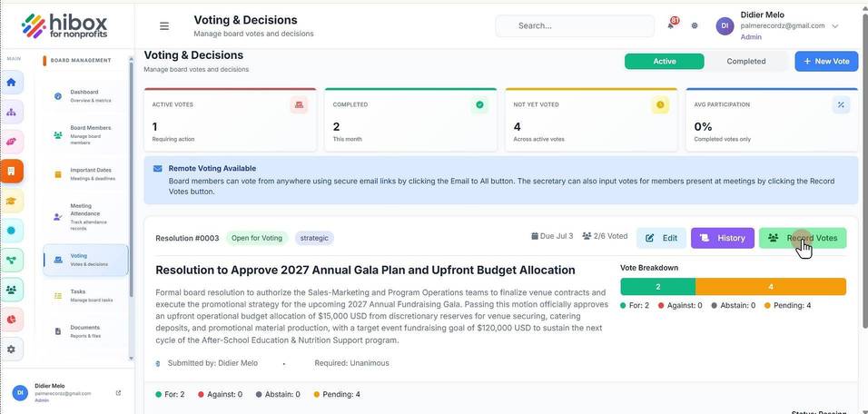868x414 pixels.
Task: Open notifications bell with red badge
Action: click(x=672, y=25)
